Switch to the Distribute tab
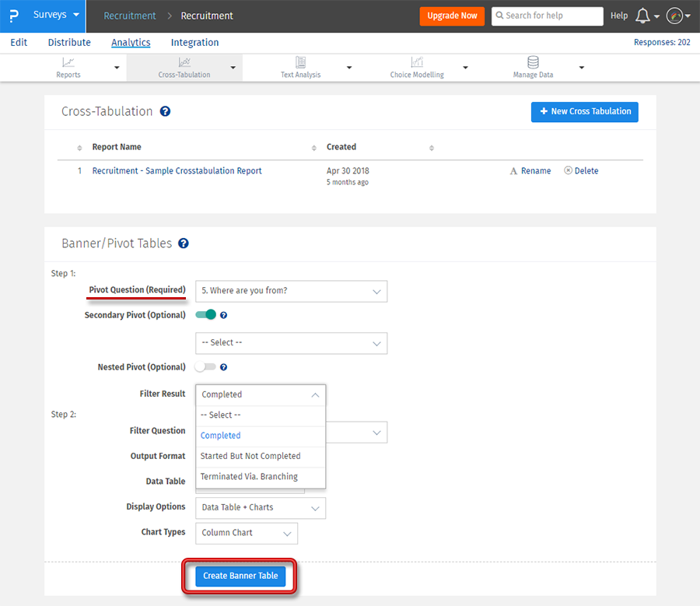700x606 pixels. [69, 42]
